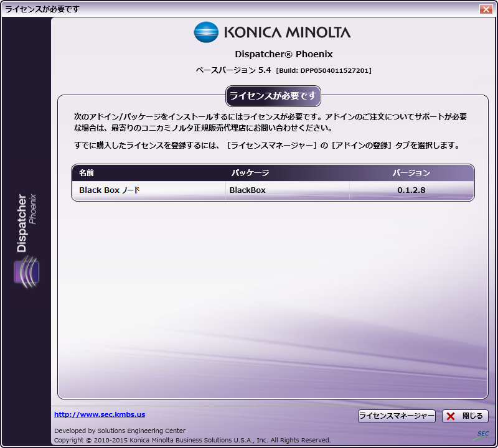Image resolution: width=498 pixels, height=448 pixels.
Task: Open the http://www.sec.kmbs.us link
Action: pyautogui.click(x=100, y=414)
